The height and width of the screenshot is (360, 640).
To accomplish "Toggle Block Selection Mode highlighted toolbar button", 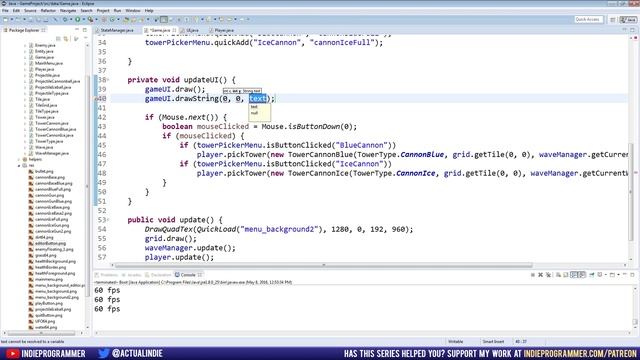I will click(x=164, y=19).
